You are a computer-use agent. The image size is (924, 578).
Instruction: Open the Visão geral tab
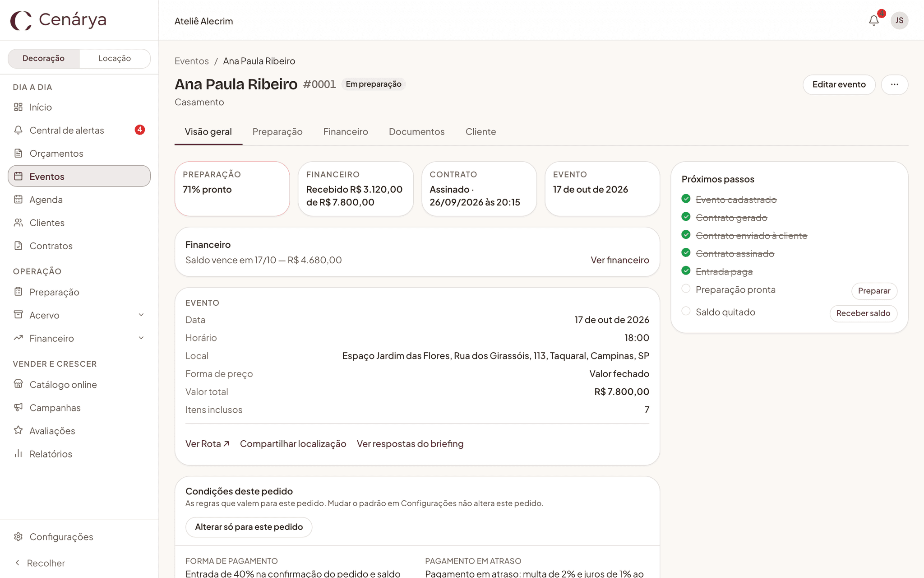(208, 132)
